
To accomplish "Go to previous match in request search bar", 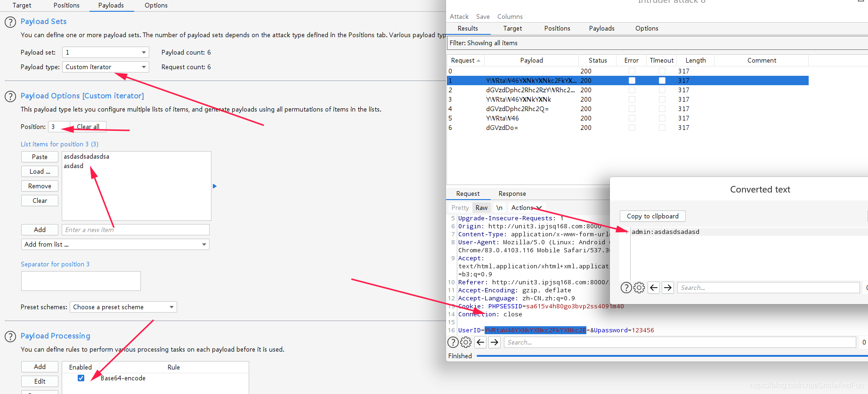I will [480, 342].
